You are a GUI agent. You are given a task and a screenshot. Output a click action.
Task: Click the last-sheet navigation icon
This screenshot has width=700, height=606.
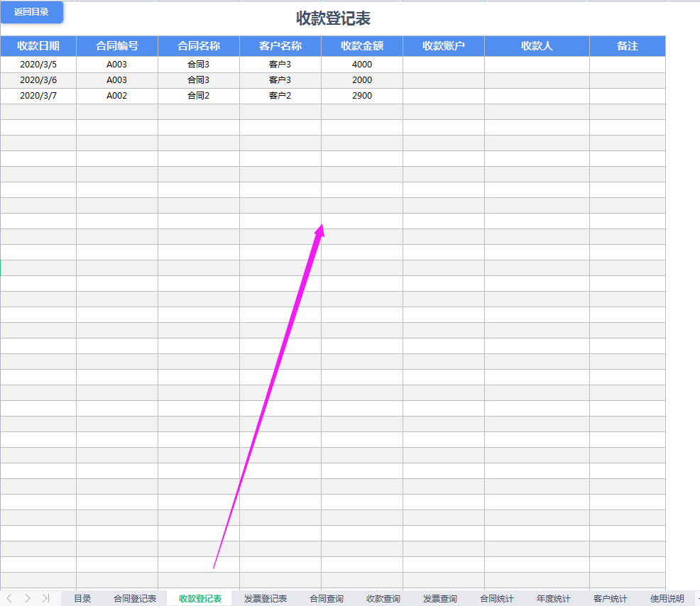[45, 598]
